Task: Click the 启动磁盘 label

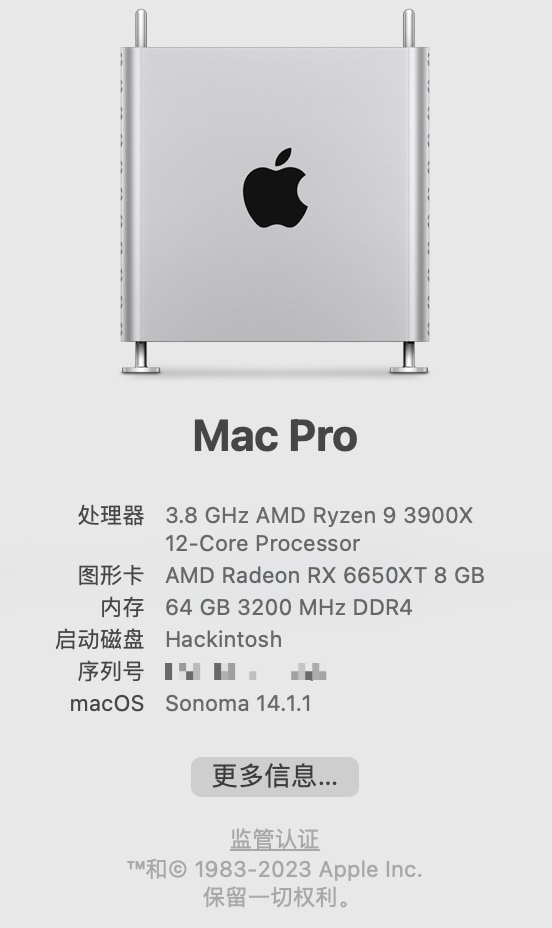Action: 100,639
